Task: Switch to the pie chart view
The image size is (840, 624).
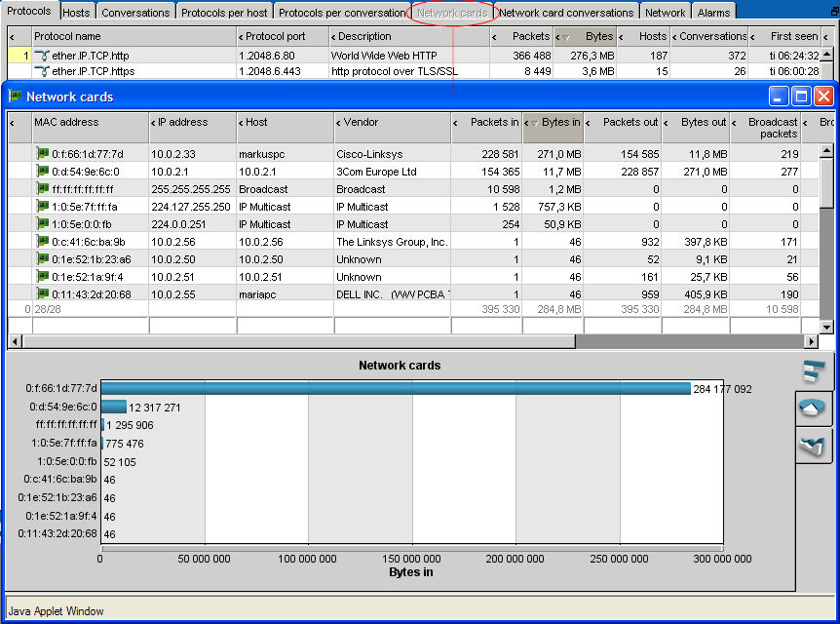Action: coord(813,408)
